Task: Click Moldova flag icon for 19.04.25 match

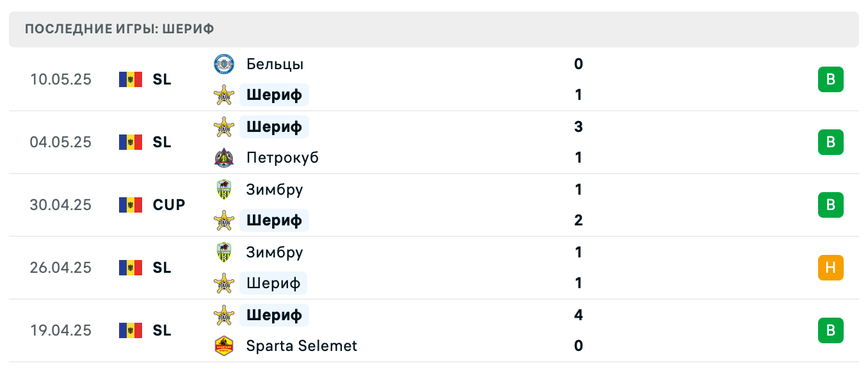Action: (x=131, y=330)
